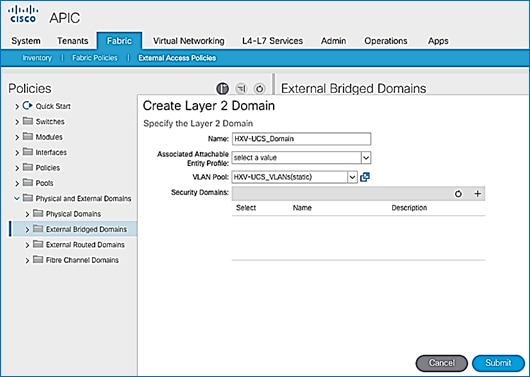Open the VLAN Pool dropdown arrow
The image size is (530, 377).
pos(352,177)
